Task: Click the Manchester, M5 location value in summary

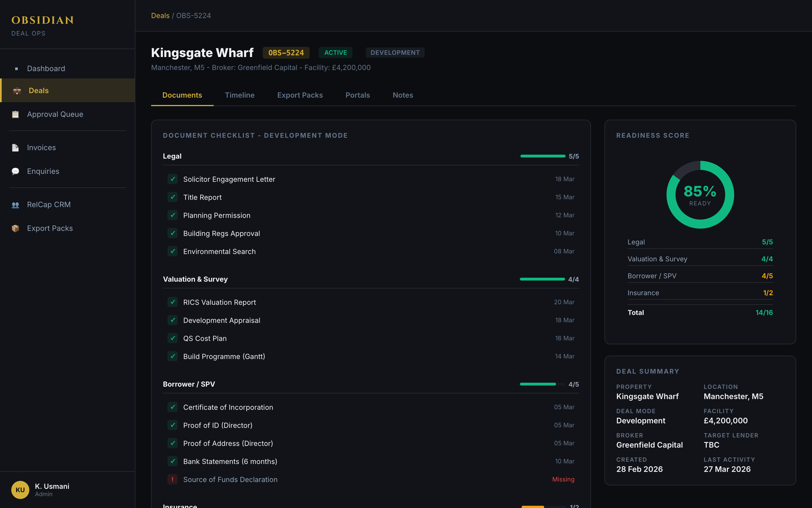Action: click(733, 397)
